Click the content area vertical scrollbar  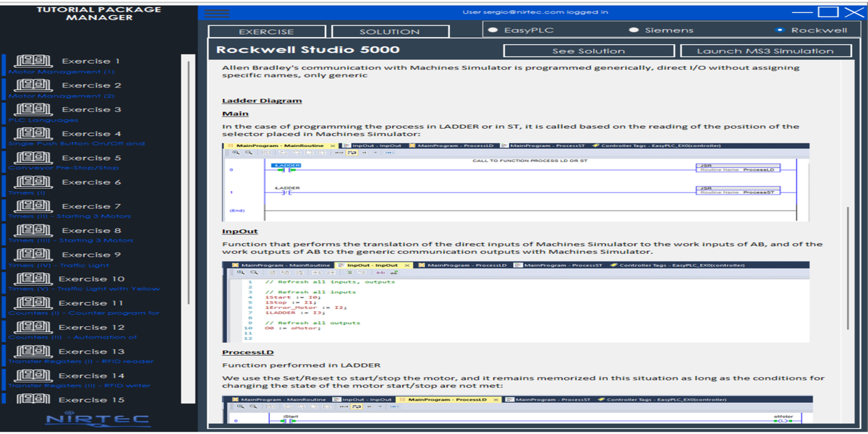click(x=846, y=268)
